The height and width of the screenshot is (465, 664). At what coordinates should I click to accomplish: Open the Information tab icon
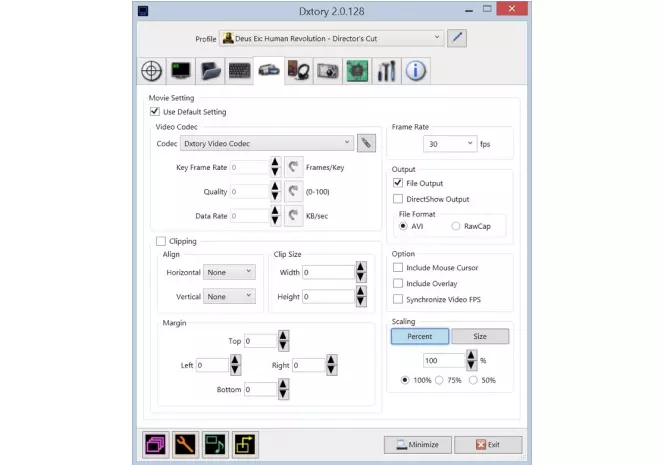(x=416, y=71)
